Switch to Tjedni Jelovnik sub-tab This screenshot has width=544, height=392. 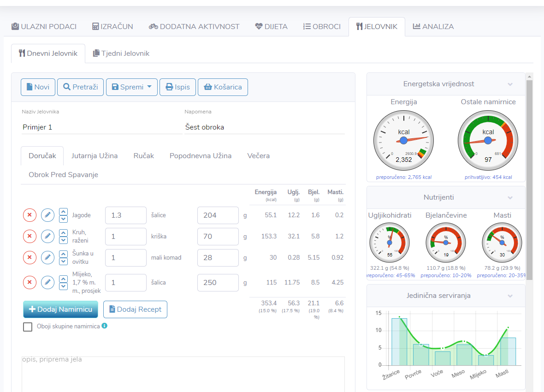tap(121, 53)
